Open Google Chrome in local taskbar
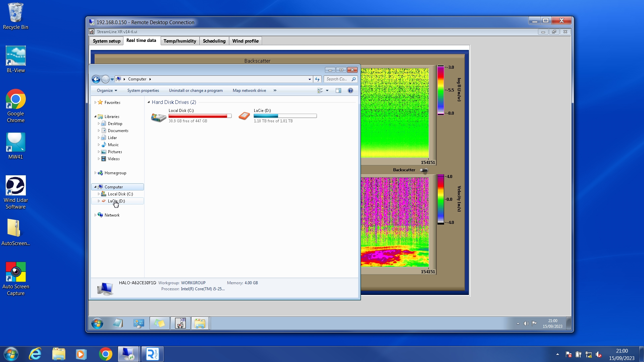The width and height of the screenshot is (644, 362). tap(105, 354)
